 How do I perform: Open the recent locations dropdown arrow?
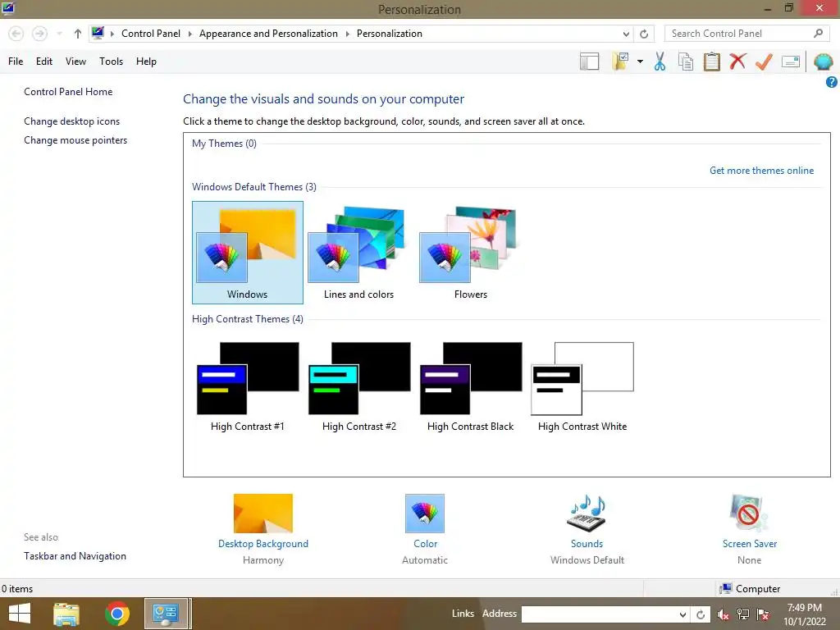(59, 34)
